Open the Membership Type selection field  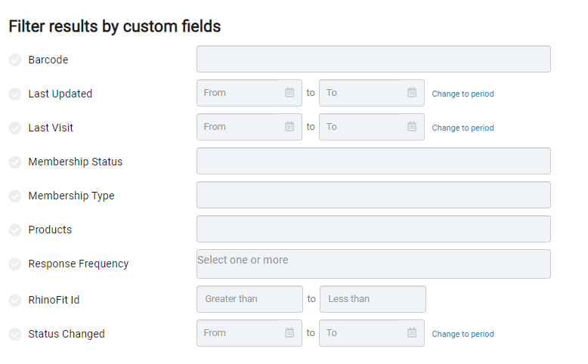(x=373, y=195)
